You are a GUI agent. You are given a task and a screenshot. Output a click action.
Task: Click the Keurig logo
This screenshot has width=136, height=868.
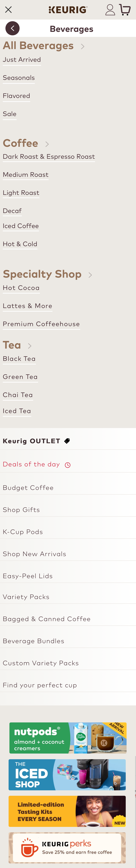click(68, 10)
